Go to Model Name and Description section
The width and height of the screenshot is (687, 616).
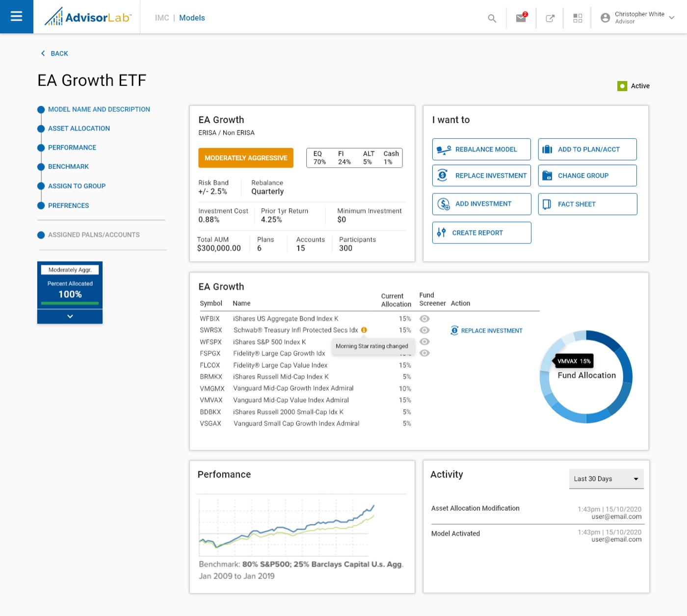(99, 109)
